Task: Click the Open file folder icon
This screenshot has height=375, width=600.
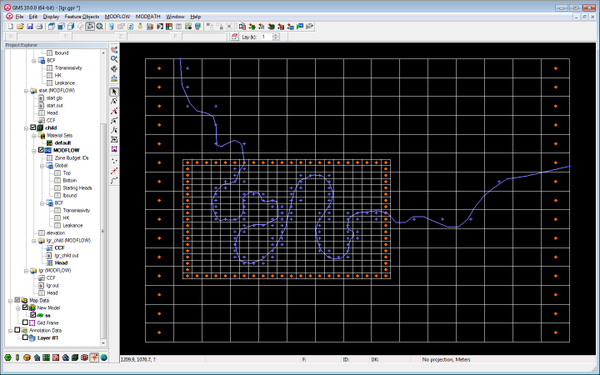Action: (x=20, y=26)
